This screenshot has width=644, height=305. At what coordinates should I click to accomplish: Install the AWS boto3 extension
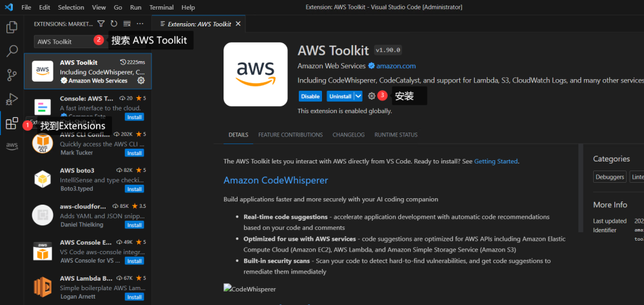click(x=135, y=189)
